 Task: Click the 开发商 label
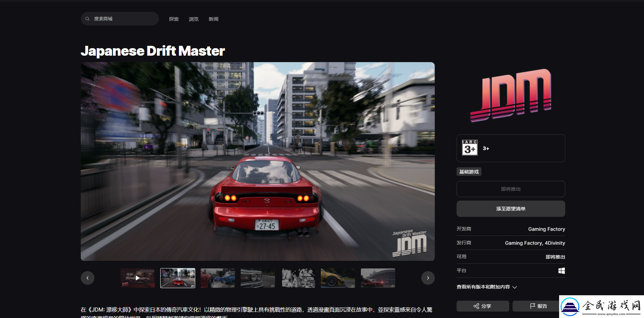(x=464, y=229)
